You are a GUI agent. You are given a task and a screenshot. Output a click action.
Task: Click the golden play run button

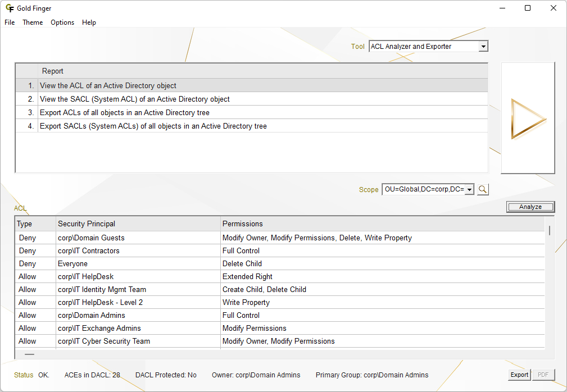(528, 118)
